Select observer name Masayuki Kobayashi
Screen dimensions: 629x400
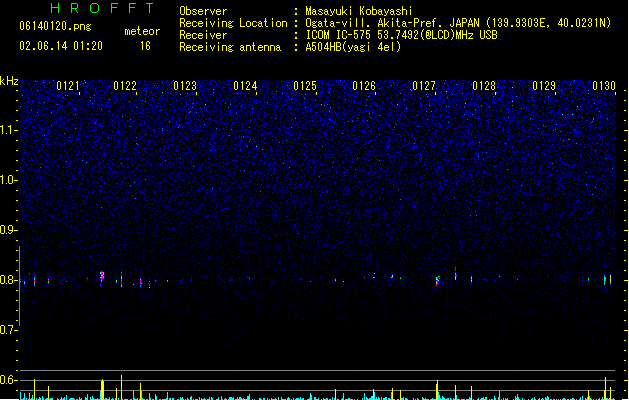(x=359, y=11)
